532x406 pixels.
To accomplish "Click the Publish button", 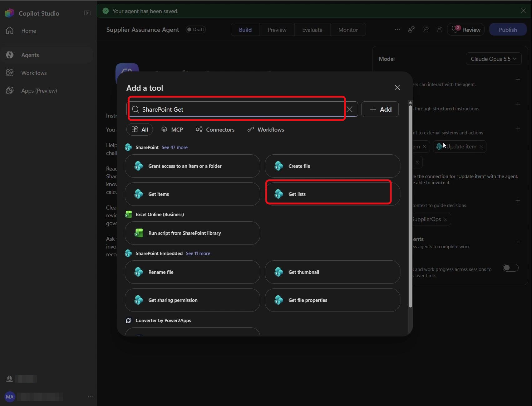I will (508, 30).
